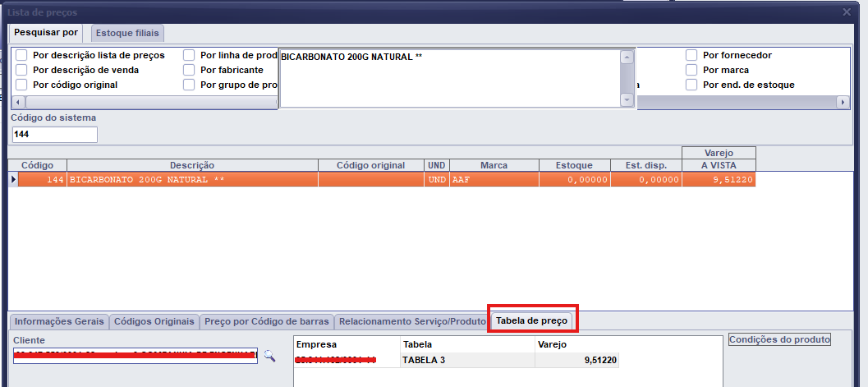
Task: Open the Informações Gerais tab
Action: click(59, 321)
